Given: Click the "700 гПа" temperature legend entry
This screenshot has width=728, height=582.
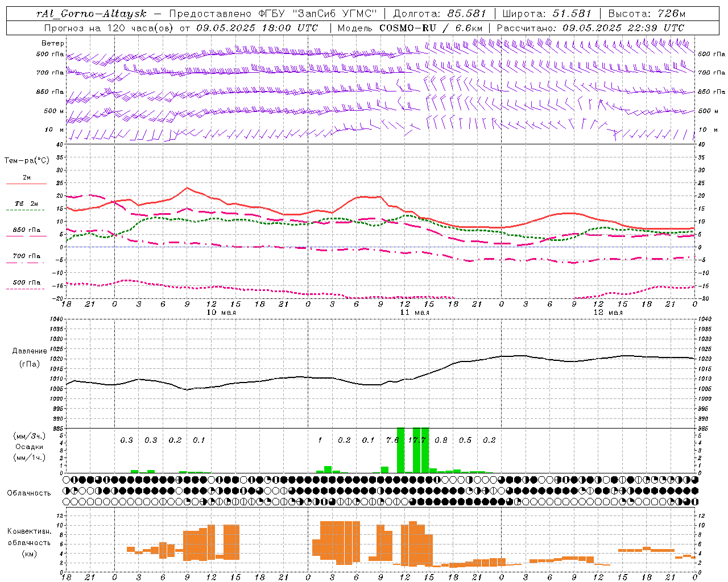Looking at the screenshot, I should (27, 256).
